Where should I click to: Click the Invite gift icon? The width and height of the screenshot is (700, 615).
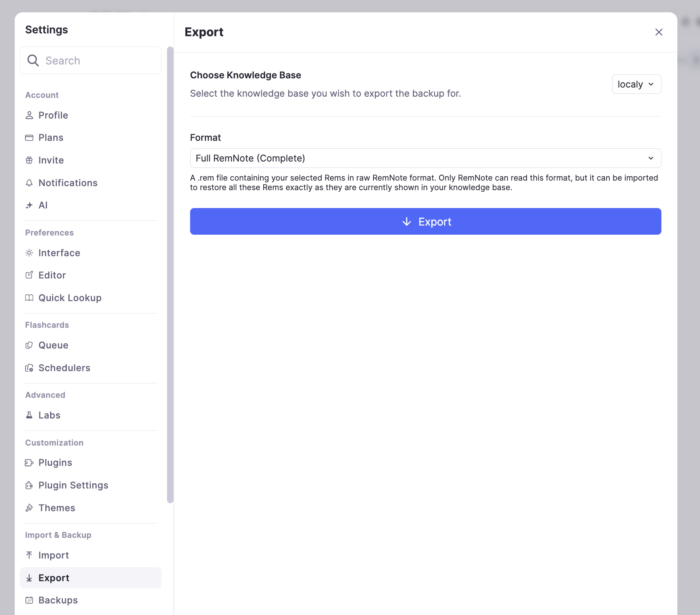click(x=29, y=160)
